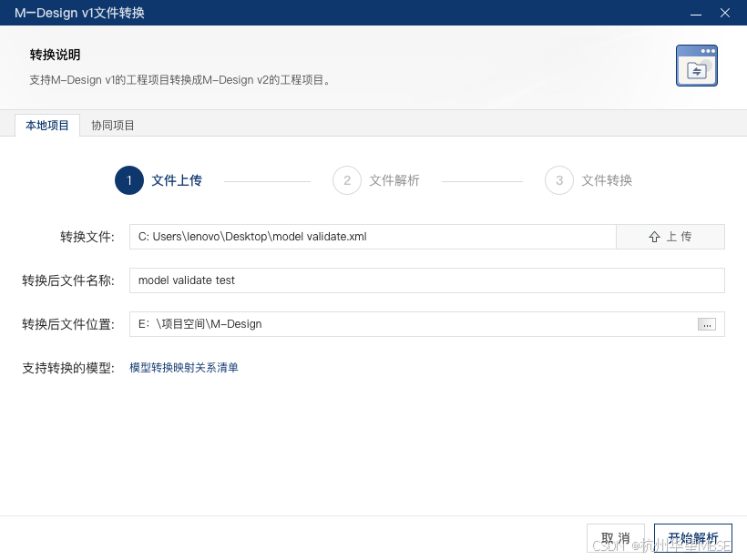Viewport: 747px width, 560px height.
Task: Select step 1 circle 文件上传
Action: pos(129,180)
